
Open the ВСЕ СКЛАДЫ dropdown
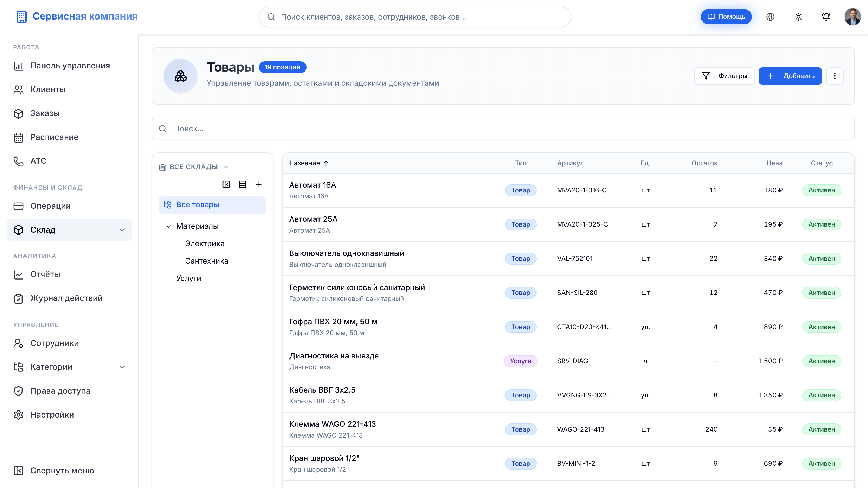point(194,167)
